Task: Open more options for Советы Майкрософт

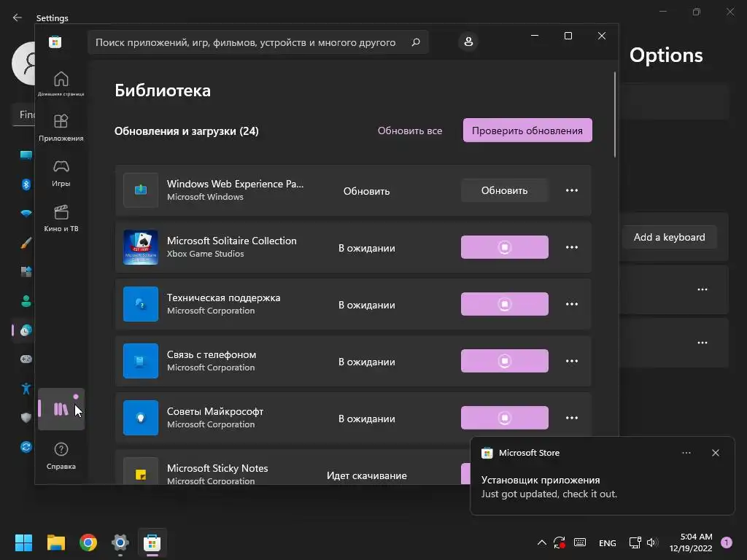Action: tap(572, 418)
